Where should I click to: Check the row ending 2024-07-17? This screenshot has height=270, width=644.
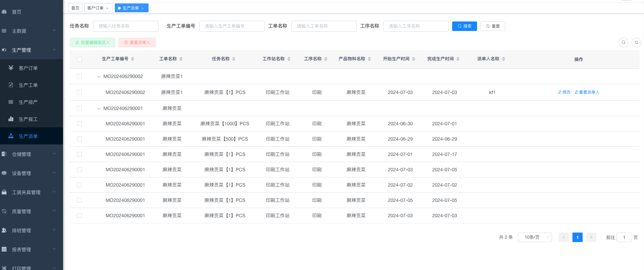pyautogui.click(x=79, y=154)
